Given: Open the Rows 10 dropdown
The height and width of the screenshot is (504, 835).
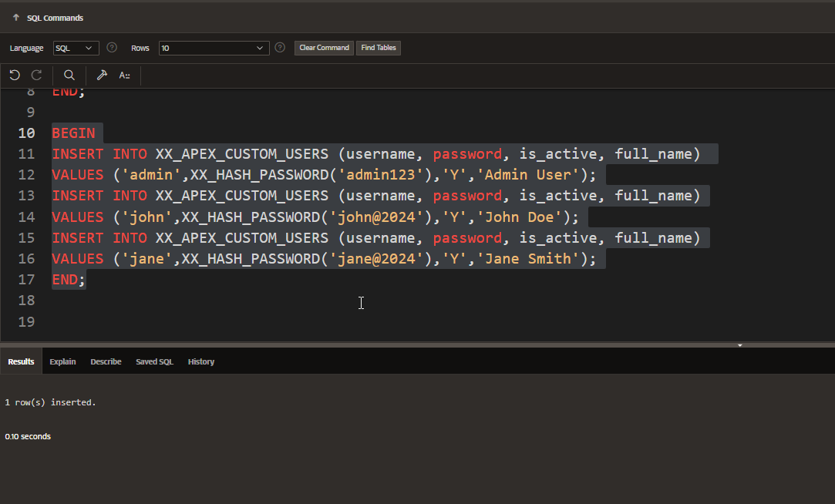Looking at the screenshot, I should pos(214,48).
